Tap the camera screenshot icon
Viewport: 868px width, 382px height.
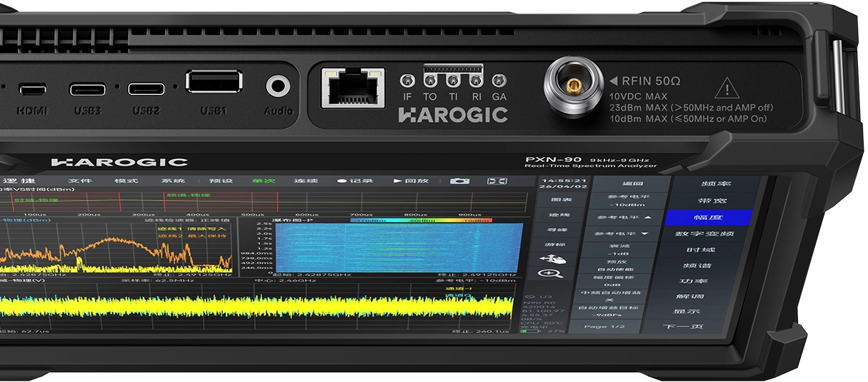tap(460, 181)
